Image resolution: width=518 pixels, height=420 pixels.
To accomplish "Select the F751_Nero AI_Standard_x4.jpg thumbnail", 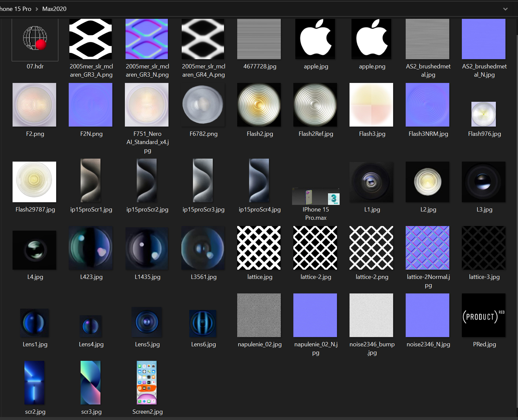I will coord(147,105).
